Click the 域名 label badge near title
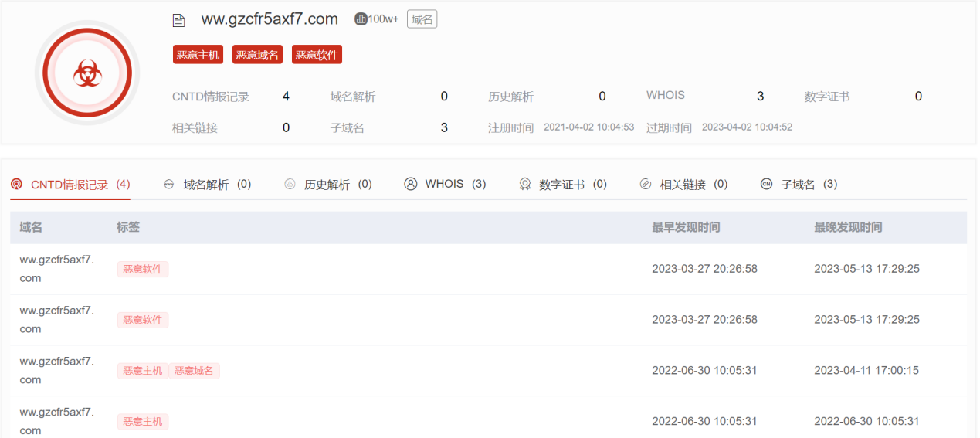 pos(422,19)
